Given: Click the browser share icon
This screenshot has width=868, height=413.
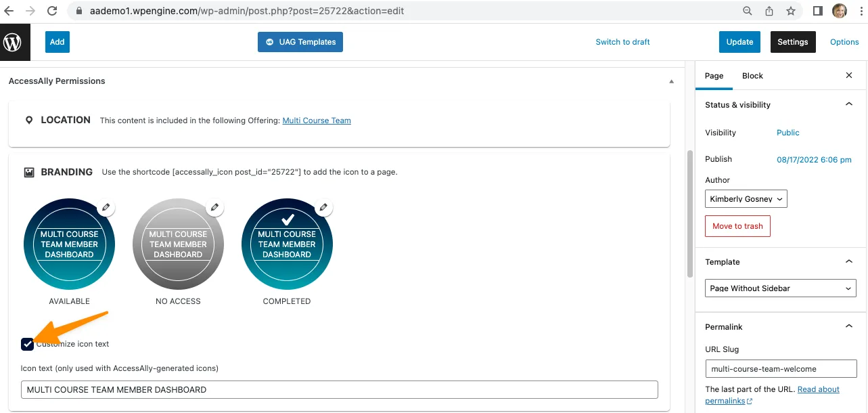Looking at the screenshot, I should (x=769, y=12).
